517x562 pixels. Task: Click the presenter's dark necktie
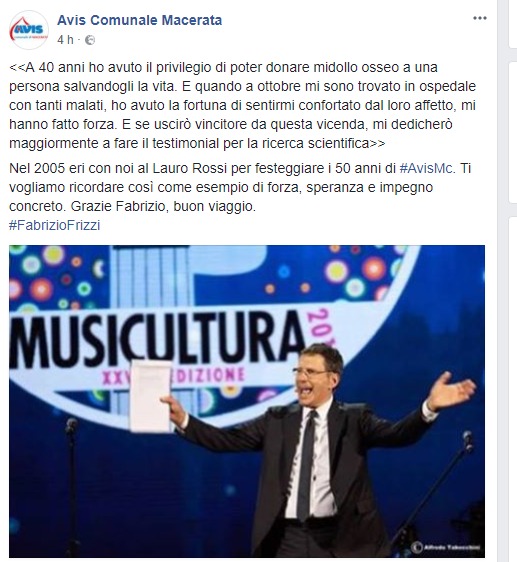305,465
